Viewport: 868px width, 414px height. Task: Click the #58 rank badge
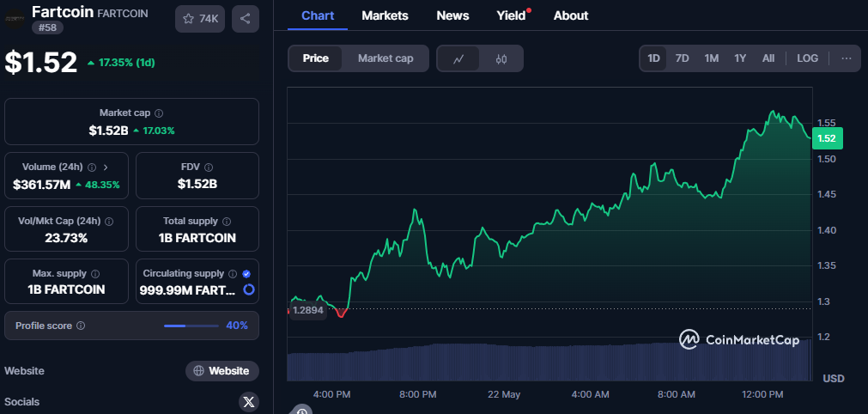[x=47, y=27]
